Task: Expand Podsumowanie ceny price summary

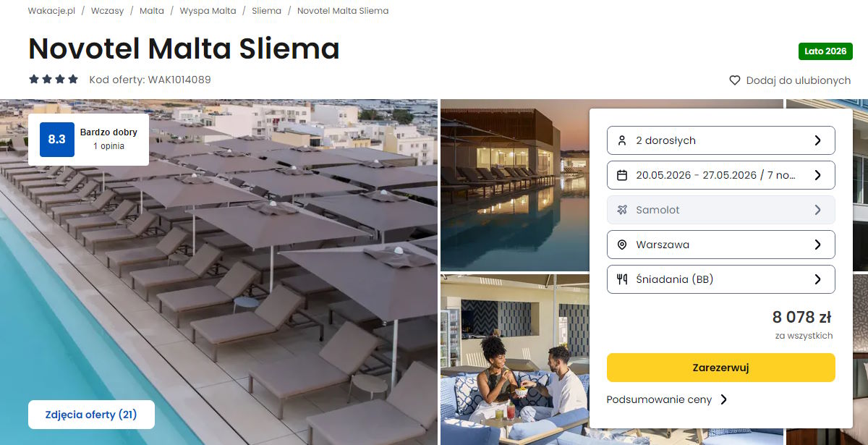Action: click(x=667, y=399)
